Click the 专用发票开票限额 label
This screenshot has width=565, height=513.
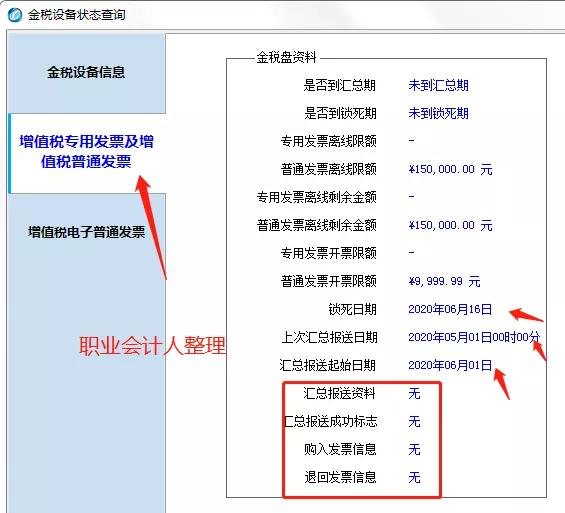click(329, 253)
